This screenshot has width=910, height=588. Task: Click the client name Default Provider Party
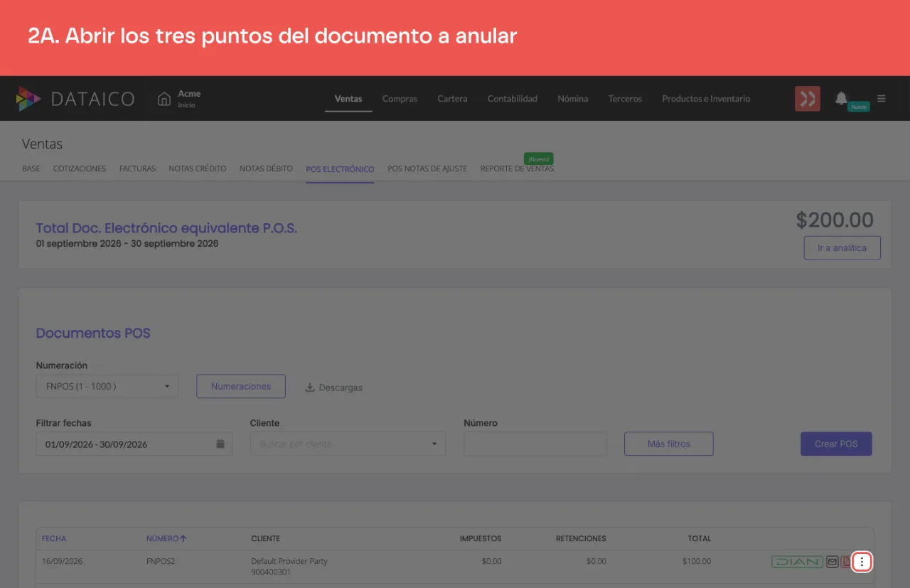click(x=289, y=561)
